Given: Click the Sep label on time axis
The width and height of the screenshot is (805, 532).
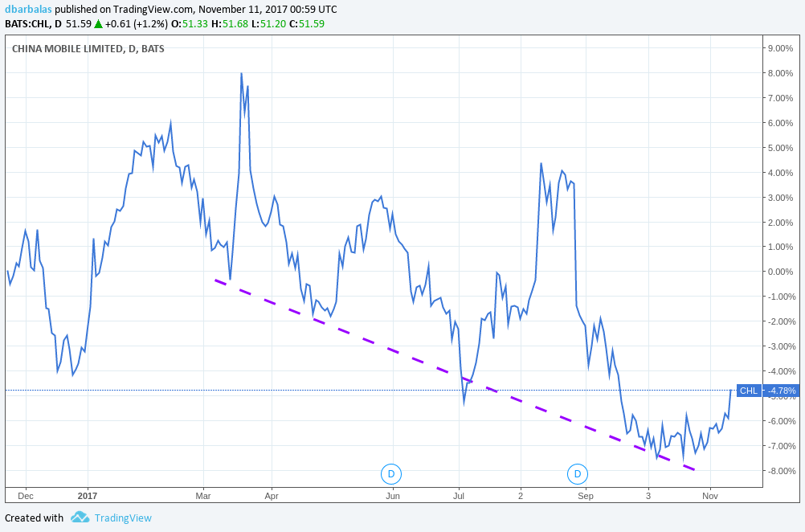Looking at the screenshot, I should [x=585, y=496].
